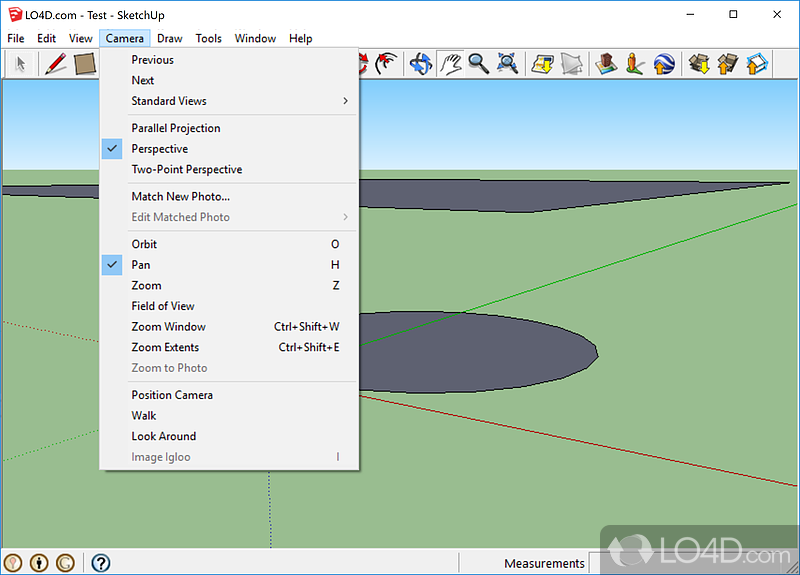Screen dimensions: 800x575
Task: Open the Help question mark icon in status bar
Action: point(100,563)
